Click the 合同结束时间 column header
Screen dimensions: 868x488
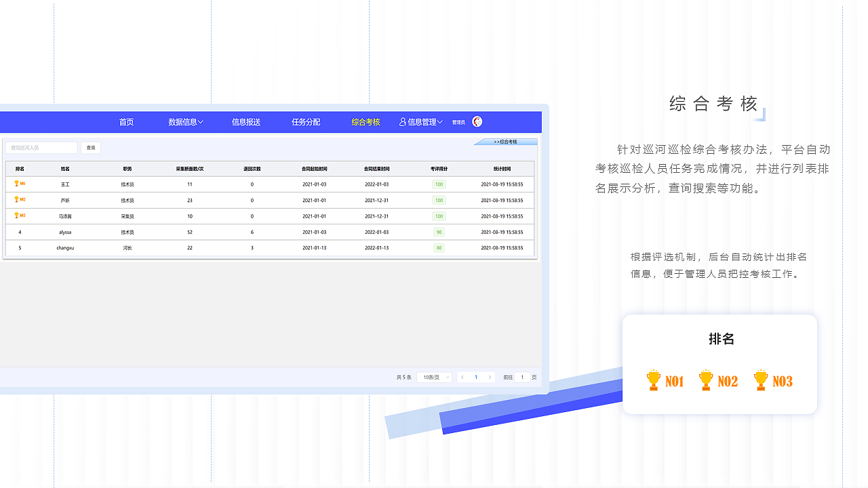[x=377, y=169]
